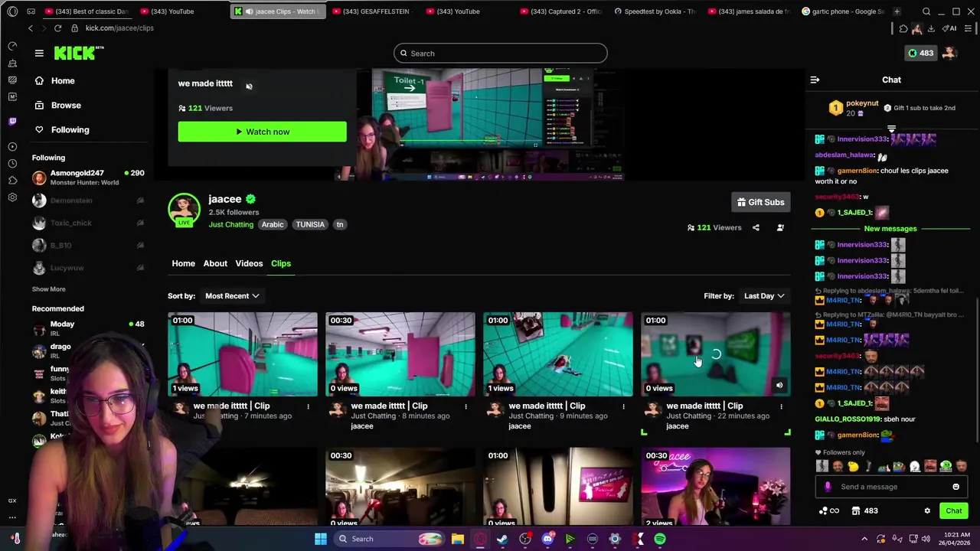Screen dimensions: 980x551
Task: Open channel points infinity icon
Action: [829, 510]
